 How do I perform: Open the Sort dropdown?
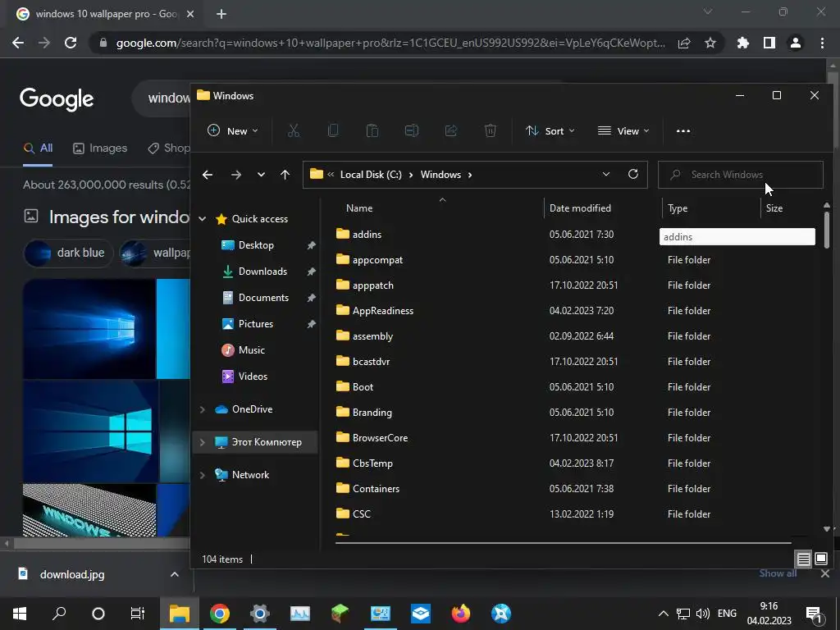click(550, 130)
